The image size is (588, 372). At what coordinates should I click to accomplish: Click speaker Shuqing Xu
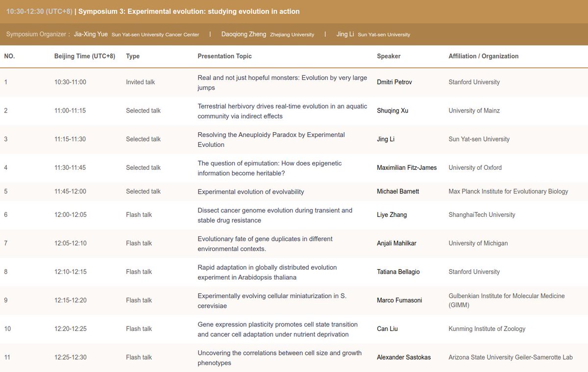(x=392, y=111)
